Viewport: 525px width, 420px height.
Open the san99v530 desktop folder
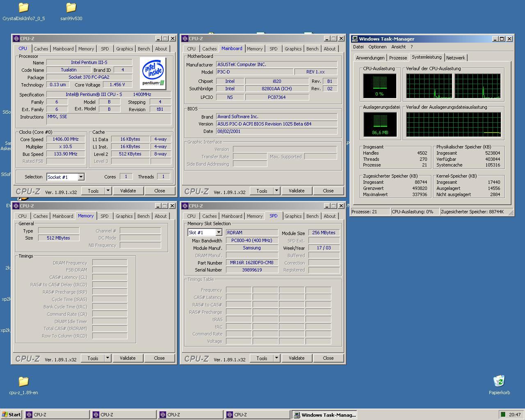(x=71, y=8)
